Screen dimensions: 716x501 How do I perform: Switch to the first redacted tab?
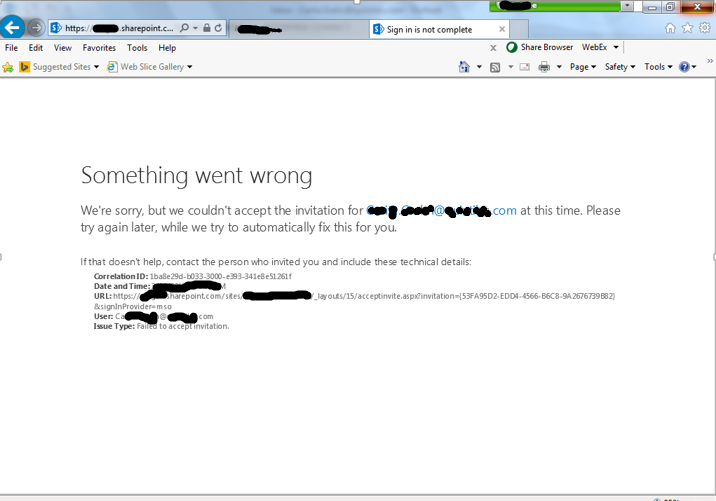[x=299, y=30]
